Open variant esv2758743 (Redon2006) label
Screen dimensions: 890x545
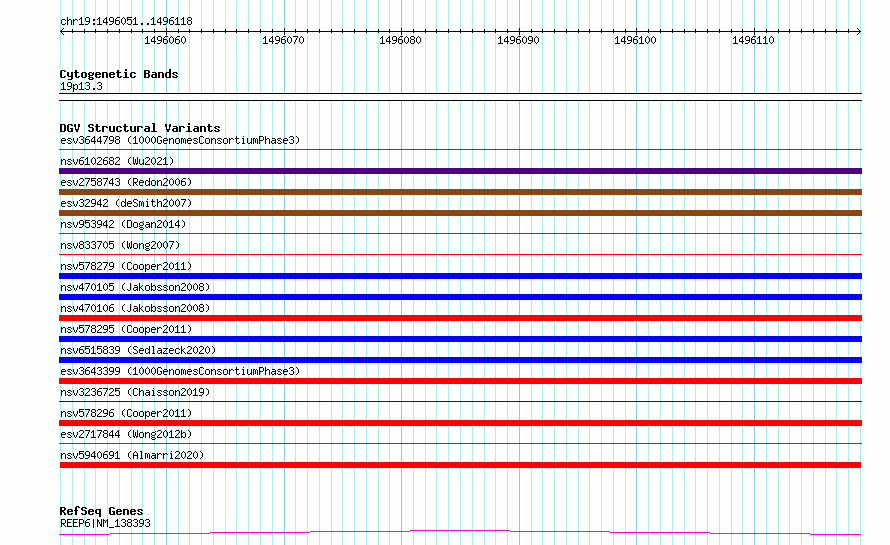[x=126, y=182]
